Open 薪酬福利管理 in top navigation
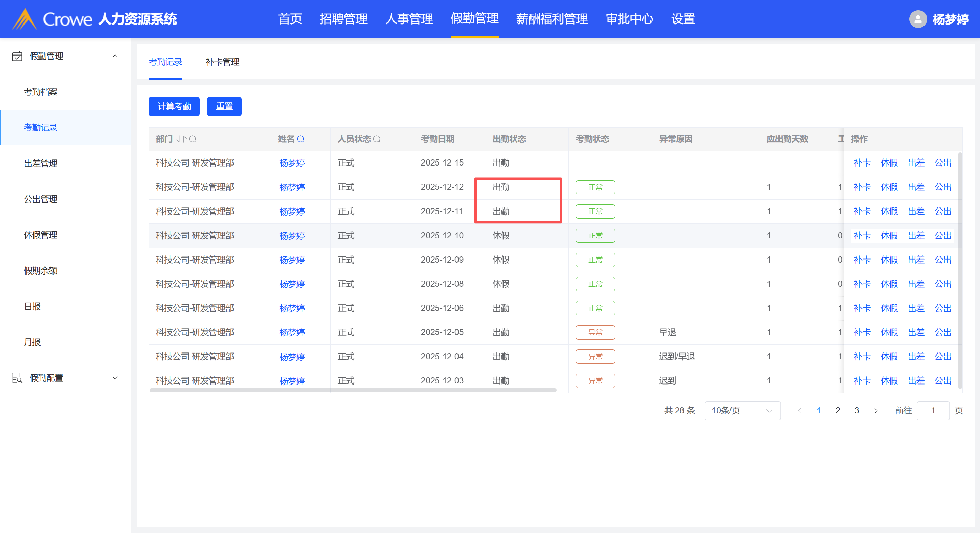The width and height of the screenshot is (980, 533). [552, 19]
